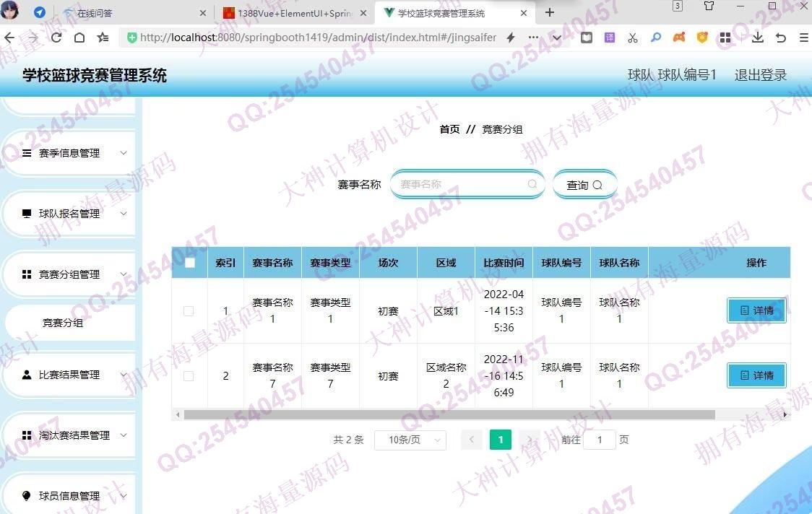Open the 10条/页 page size dropdown
The width and height of the screenshot is (812, 514).
coord(410,440)
